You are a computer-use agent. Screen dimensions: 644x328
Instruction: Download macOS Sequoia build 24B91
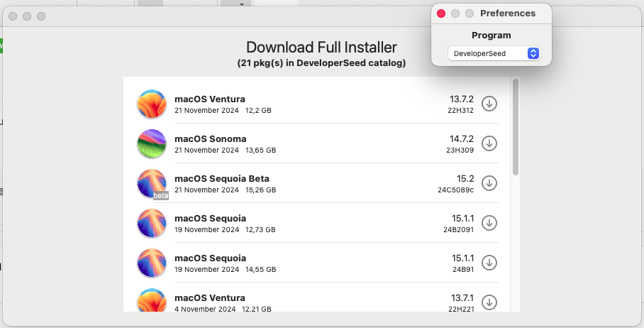pyautogui.click(x=489, y=263)
